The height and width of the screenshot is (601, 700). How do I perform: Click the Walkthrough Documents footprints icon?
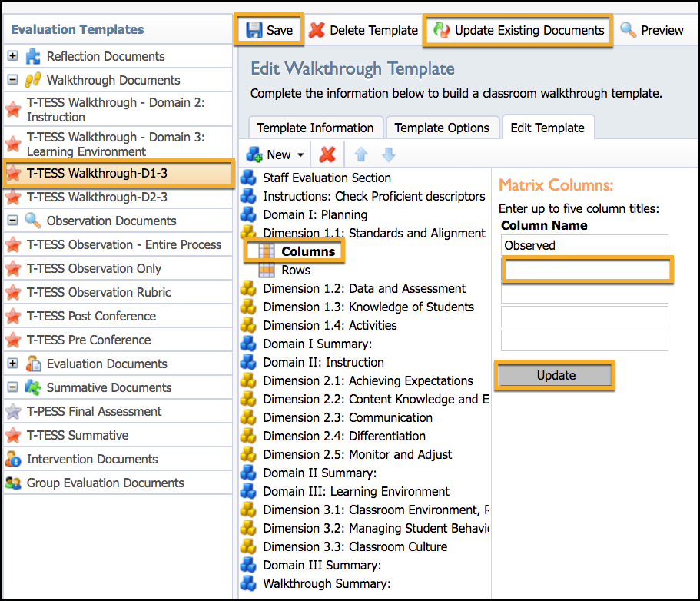pyautogui.click(x=33, y=80)
